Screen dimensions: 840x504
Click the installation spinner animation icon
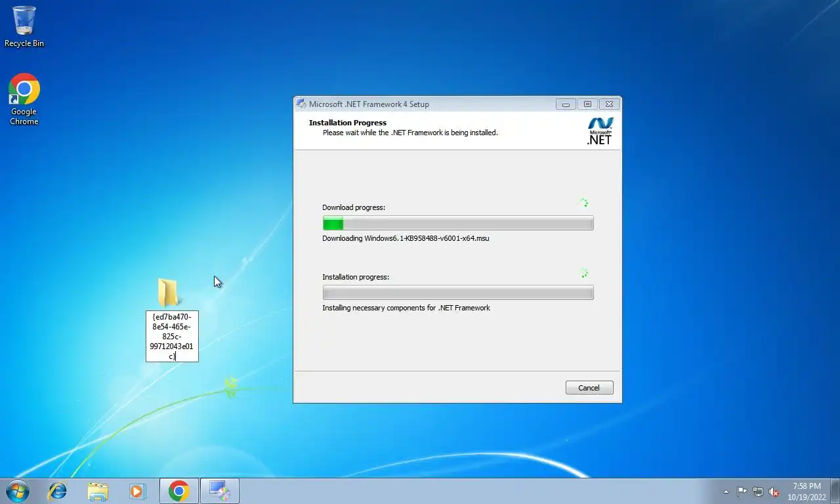pyautogui.click(x=583, y=273)
